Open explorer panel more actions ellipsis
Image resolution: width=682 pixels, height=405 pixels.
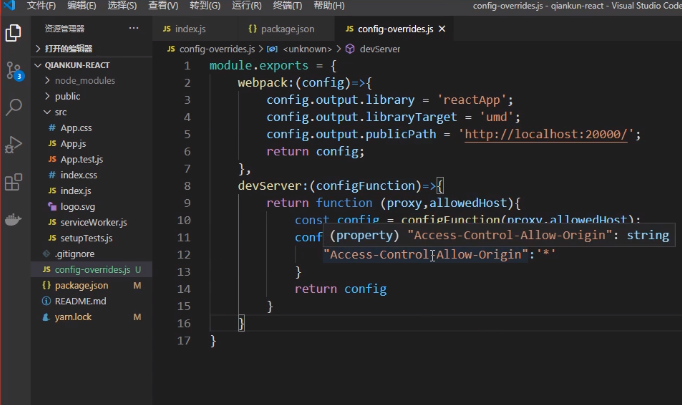pyautogui.click(x=134, y=28)
